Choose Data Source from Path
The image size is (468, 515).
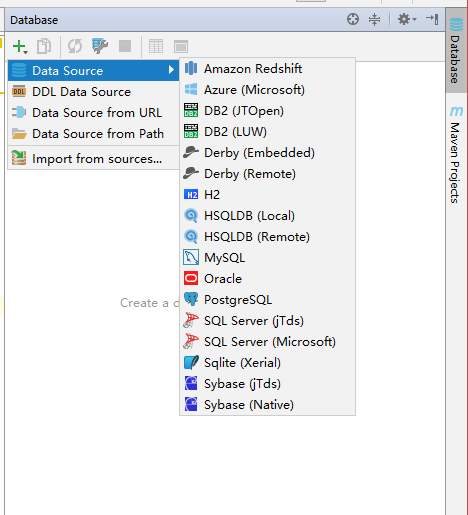(94, 134)
